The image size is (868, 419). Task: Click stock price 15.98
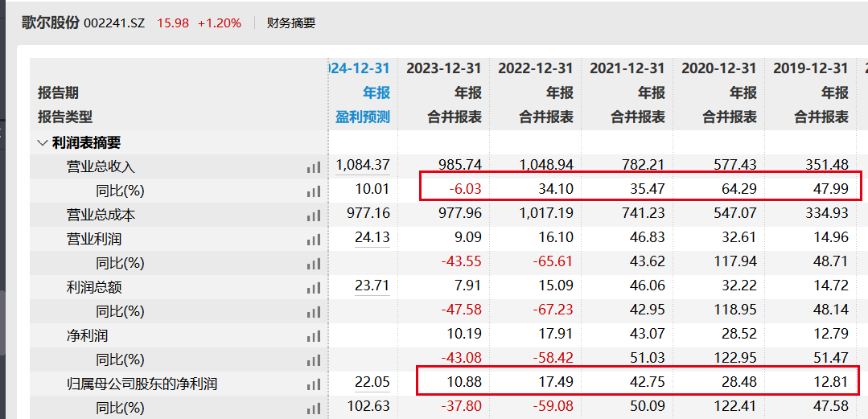tap(173, 23)
